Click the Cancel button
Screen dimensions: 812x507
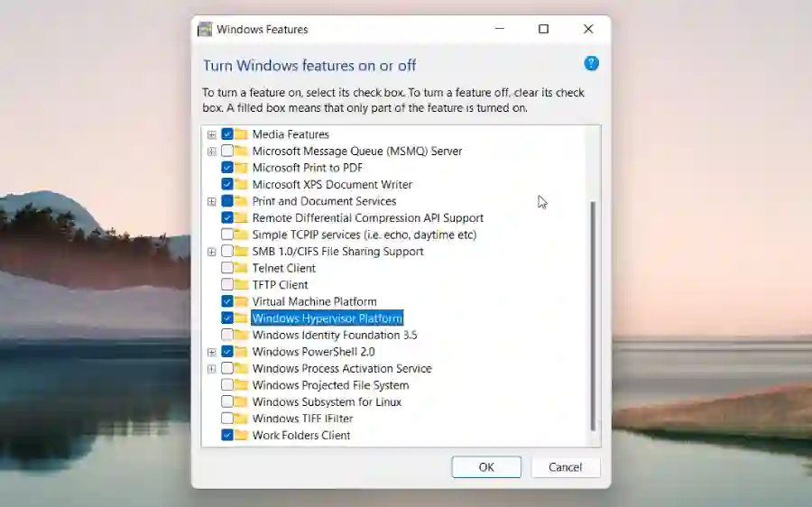[566, 467]
